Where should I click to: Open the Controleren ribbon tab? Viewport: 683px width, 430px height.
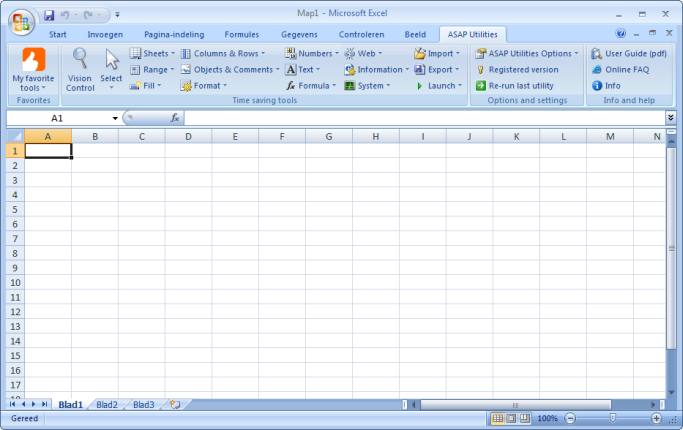tap(362, 34)
